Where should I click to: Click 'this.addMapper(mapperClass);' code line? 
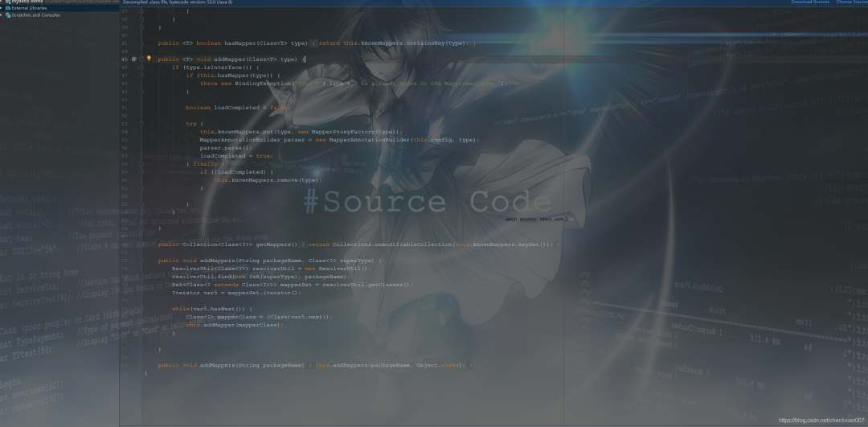click(x=235, y=325)
